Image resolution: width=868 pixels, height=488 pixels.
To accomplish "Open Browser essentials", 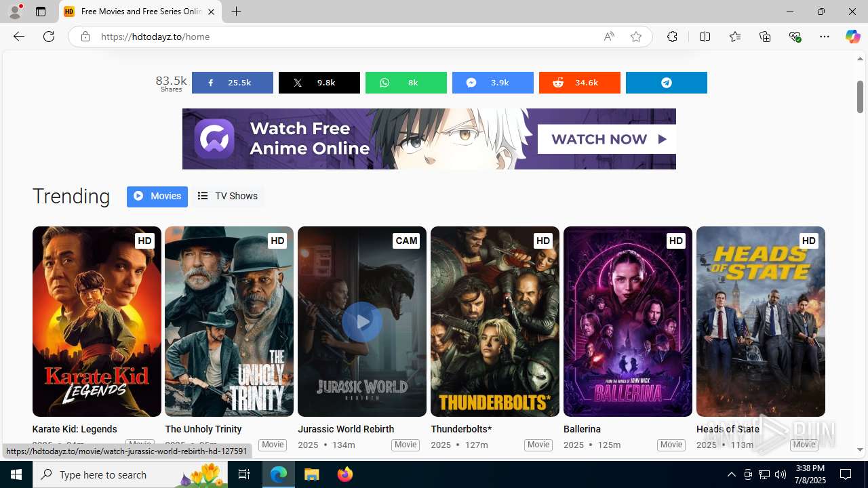I will pyautogui.click(x=795, y=37).
